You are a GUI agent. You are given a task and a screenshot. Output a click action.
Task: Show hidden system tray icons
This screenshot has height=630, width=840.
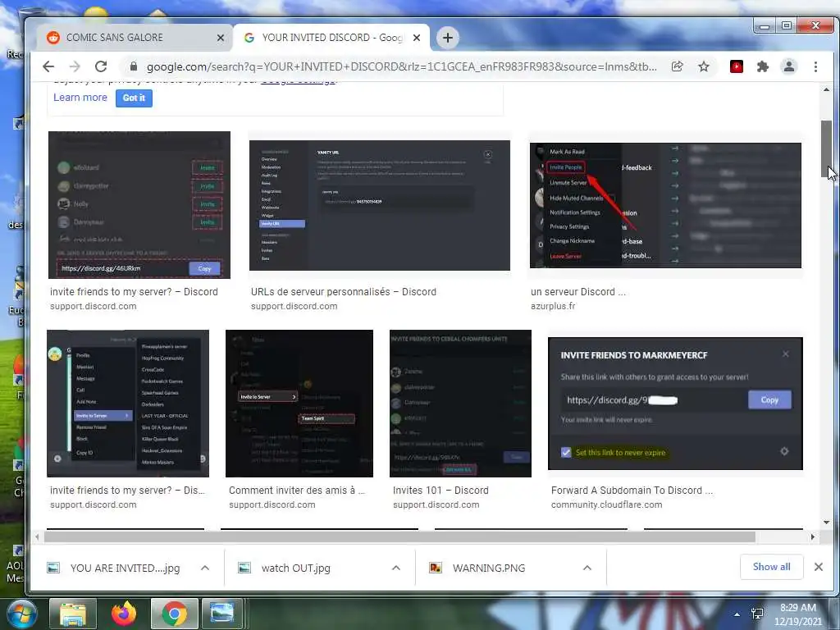[737, 614]
